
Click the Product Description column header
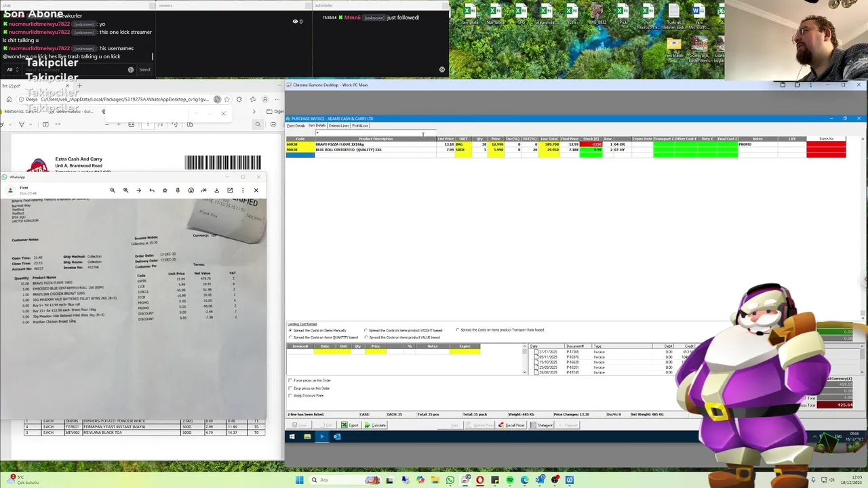[x=376, y=139]
